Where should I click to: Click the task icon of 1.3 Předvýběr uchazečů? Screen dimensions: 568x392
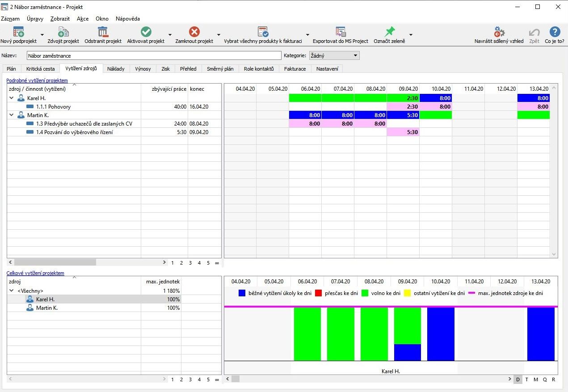pos(30,123)
